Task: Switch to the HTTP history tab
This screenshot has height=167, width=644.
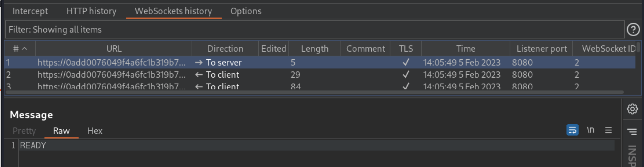Action: coord(91,11)
